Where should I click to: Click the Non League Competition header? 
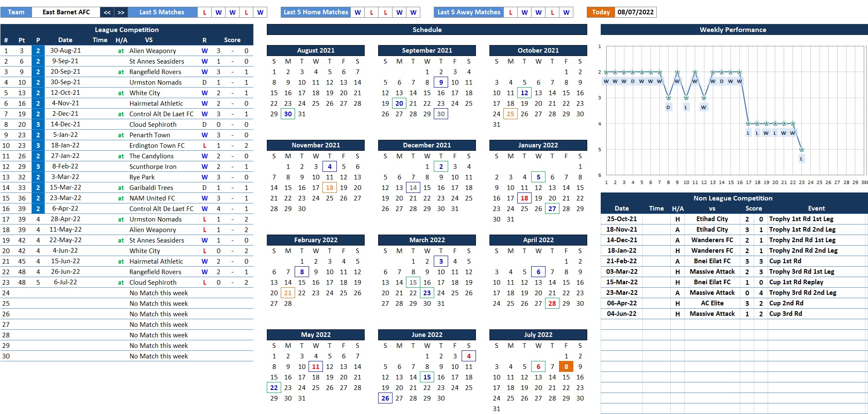tap(733, 198)
